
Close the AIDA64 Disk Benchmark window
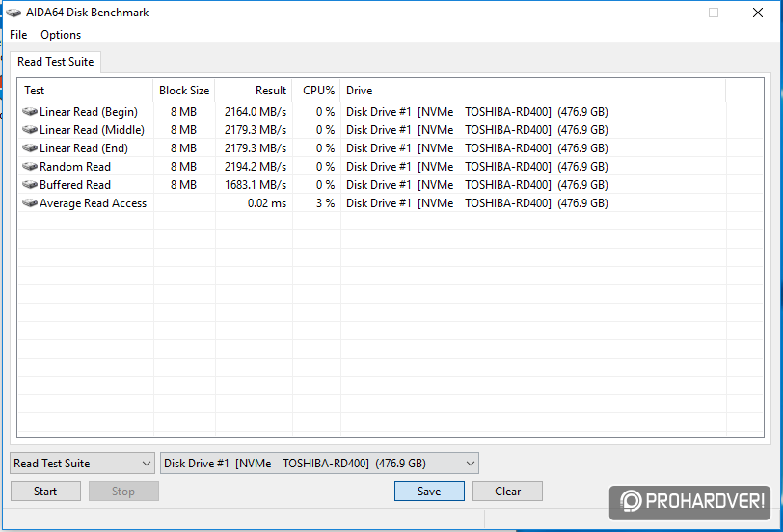(x=758, y=13)
